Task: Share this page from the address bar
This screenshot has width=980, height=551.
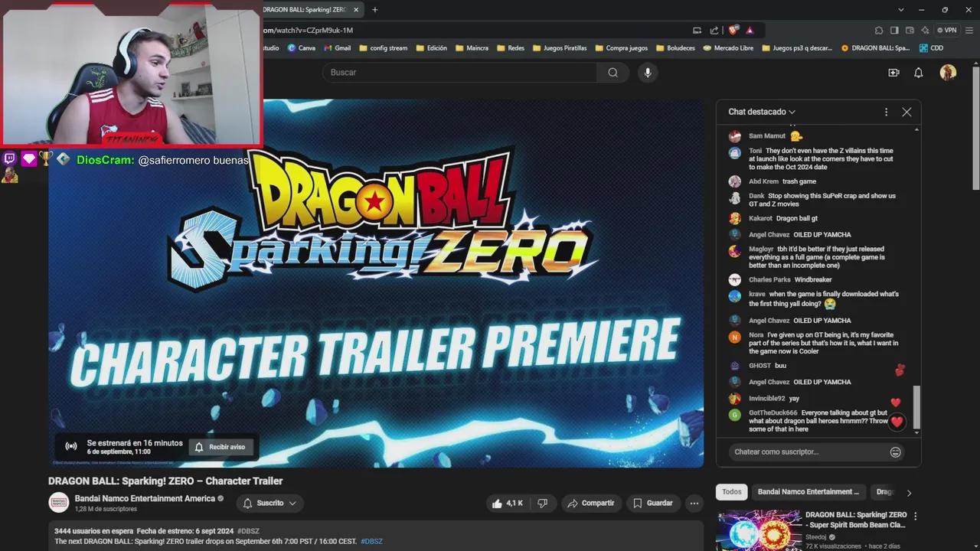Action: click(x=714, y=30)
